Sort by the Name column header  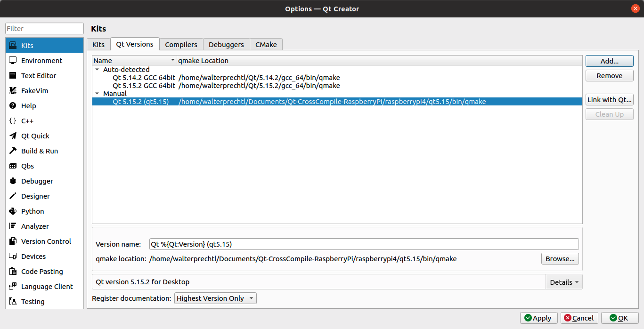134,60
